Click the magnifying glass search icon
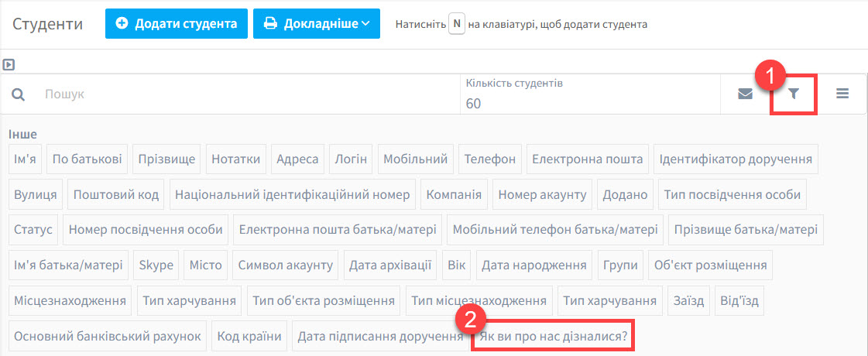868x356 pixels. point(19,94)
